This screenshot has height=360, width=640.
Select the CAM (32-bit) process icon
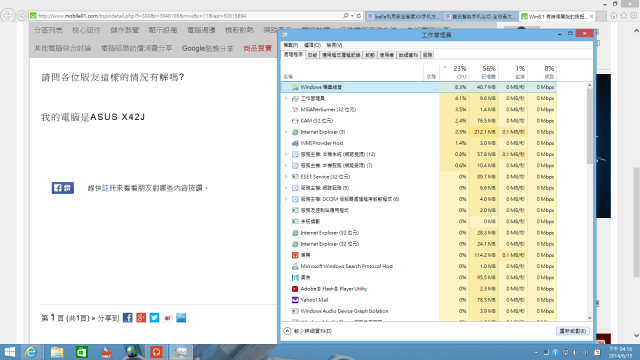(295, 121)
